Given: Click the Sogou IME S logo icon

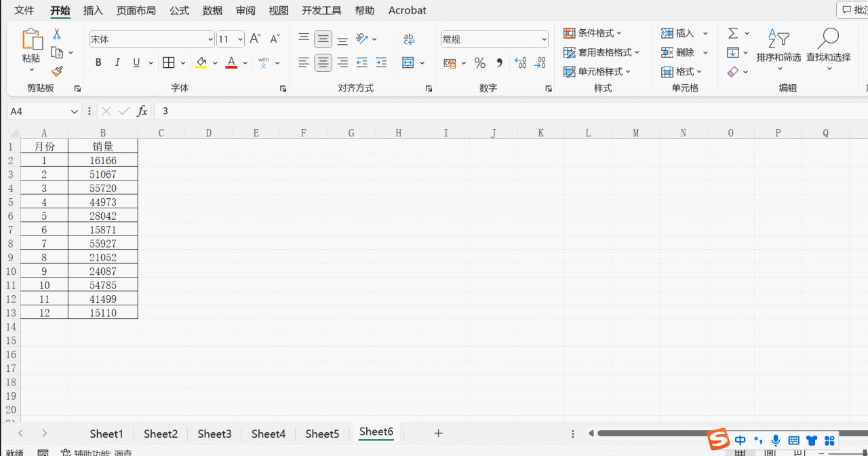Looking at the screenshot, I should click(x=718, y=440).
